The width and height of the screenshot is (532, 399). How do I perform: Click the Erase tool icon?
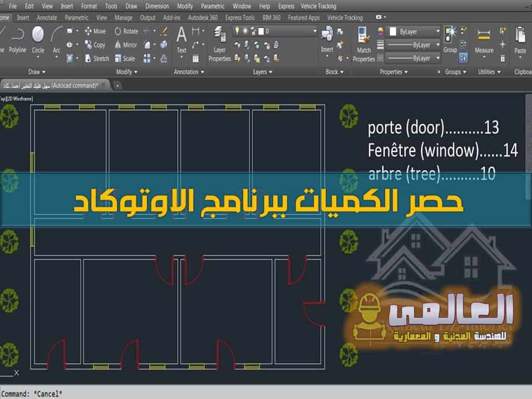coord(164,31)
